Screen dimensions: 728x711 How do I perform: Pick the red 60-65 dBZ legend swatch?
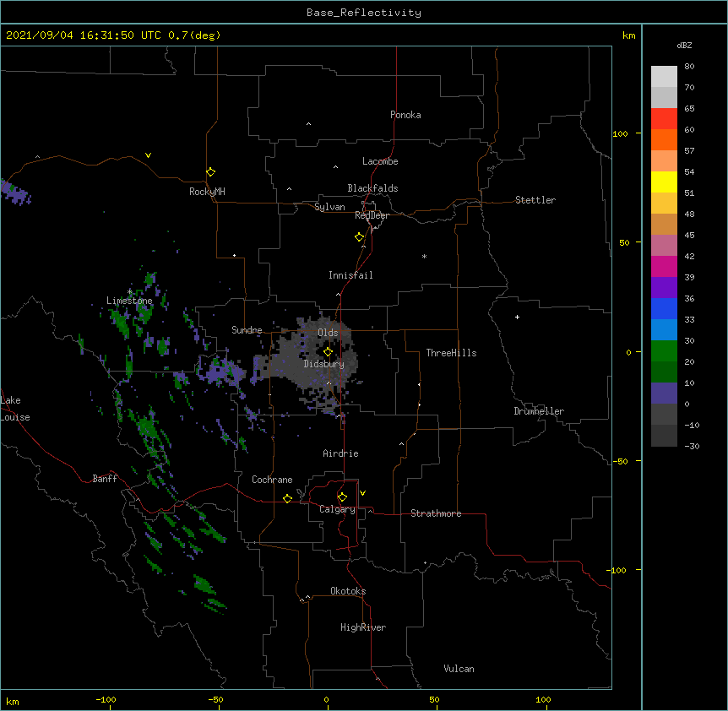[x=664, y=118]
